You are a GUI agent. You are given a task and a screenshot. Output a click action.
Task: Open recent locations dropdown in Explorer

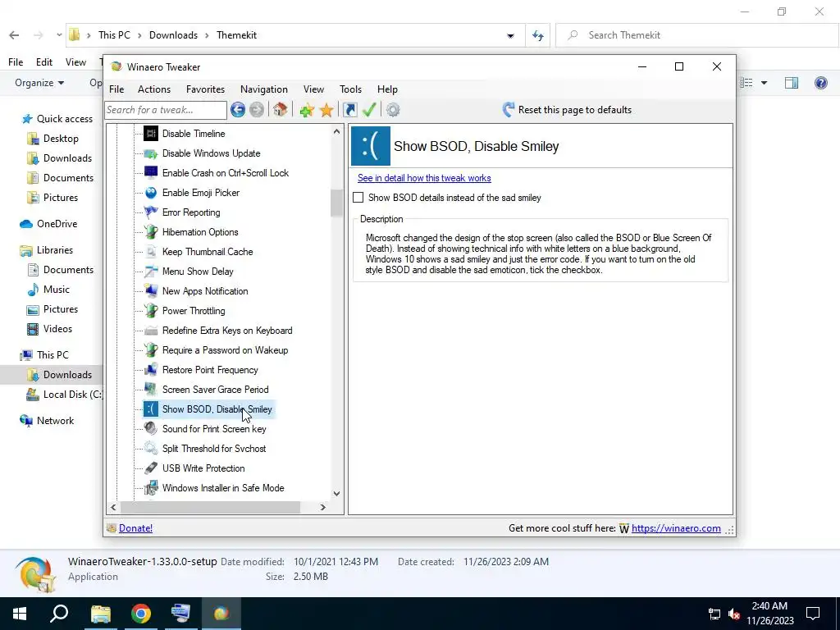coord(59,35)
